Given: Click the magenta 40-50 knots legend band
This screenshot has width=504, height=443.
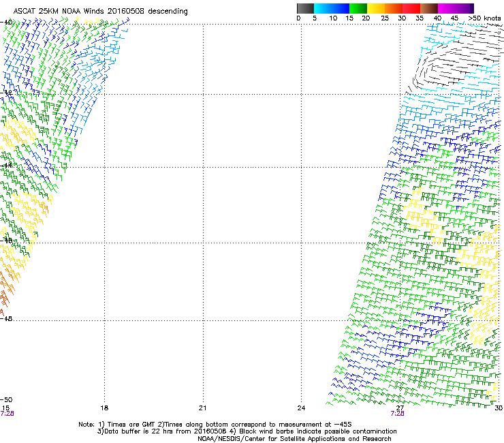Looking at the screenshot, I should tap(456, 8).
